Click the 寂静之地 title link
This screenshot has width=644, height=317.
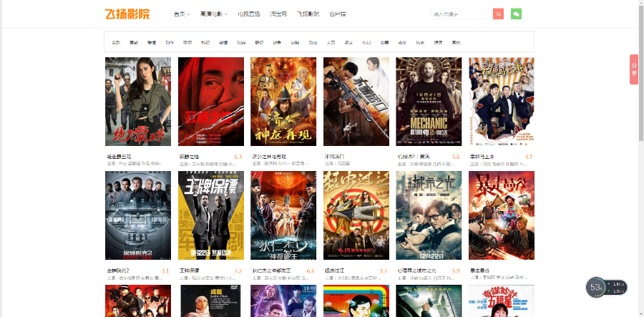point(190,157)
